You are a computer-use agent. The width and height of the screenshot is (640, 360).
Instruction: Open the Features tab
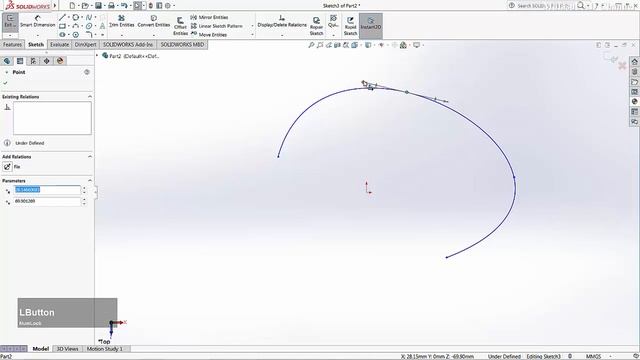click(12, 44)
